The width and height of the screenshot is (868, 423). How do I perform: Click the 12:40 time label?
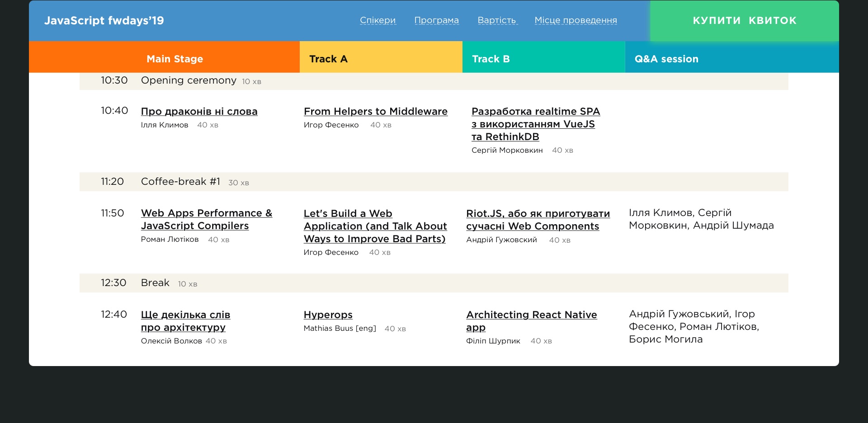pos(114,315)
